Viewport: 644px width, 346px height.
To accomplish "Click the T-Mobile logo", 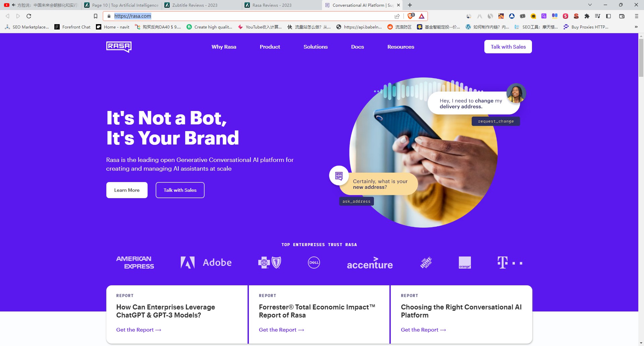I will tap(510, 263).
